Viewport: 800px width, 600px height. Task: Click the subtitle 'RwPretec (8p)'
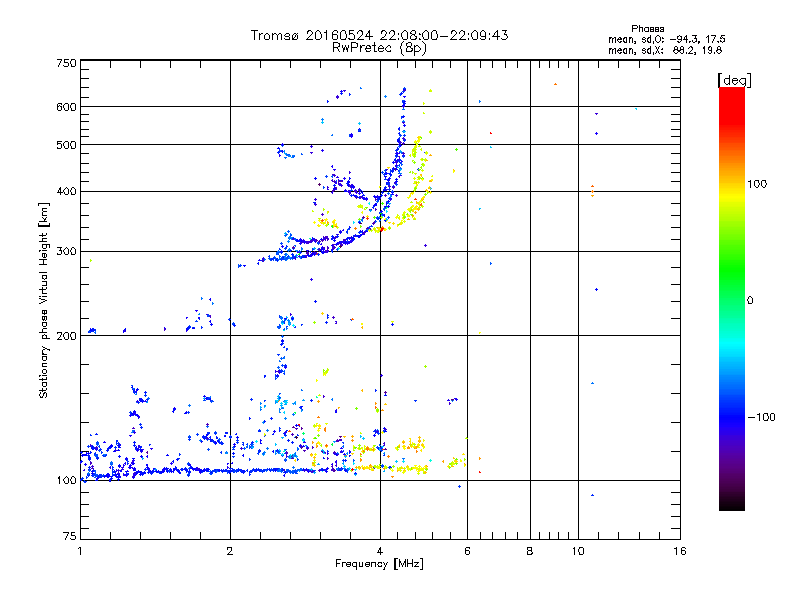pos(379,48)
